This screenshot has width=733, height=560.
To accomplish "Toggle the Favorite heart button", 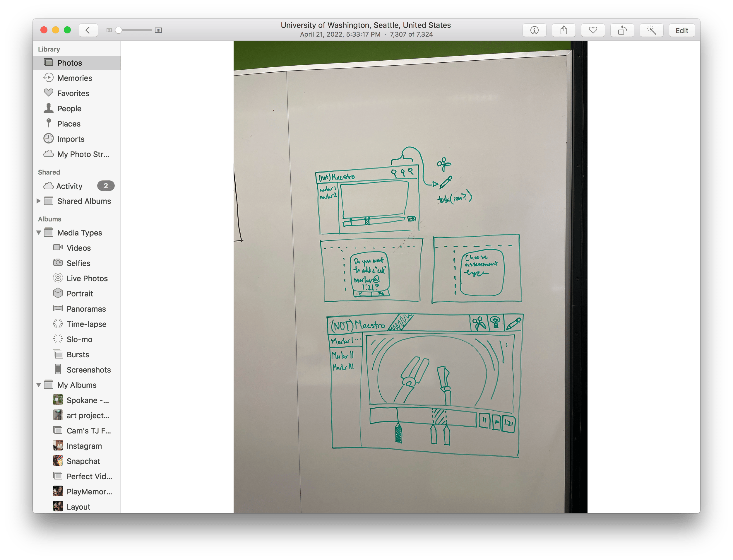I will point(593,30).
